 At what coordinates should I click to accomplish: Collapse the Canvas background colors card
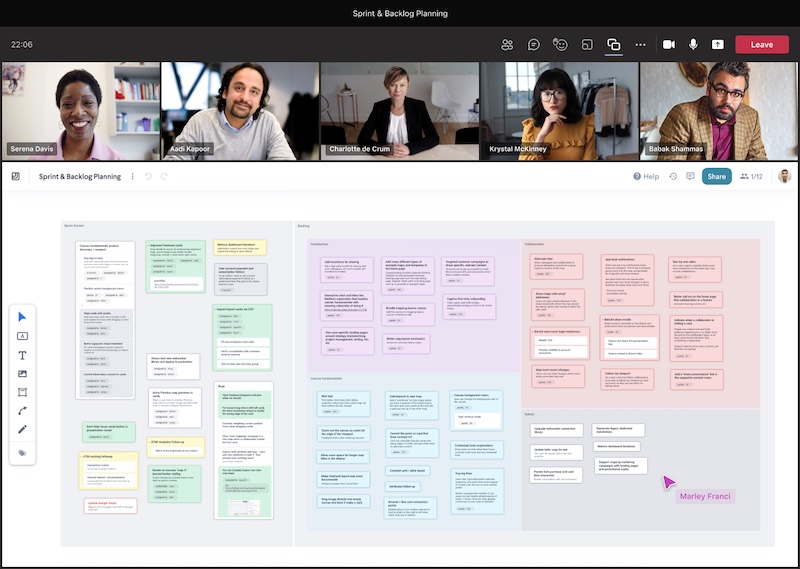[452, 395]
